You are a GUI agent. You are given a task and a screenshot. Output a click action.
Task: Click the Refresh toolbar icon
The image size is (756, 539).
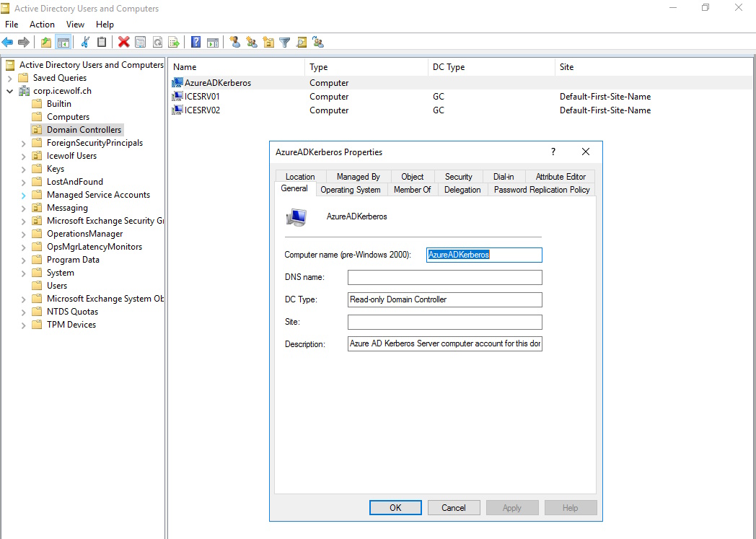coord(157,43)
